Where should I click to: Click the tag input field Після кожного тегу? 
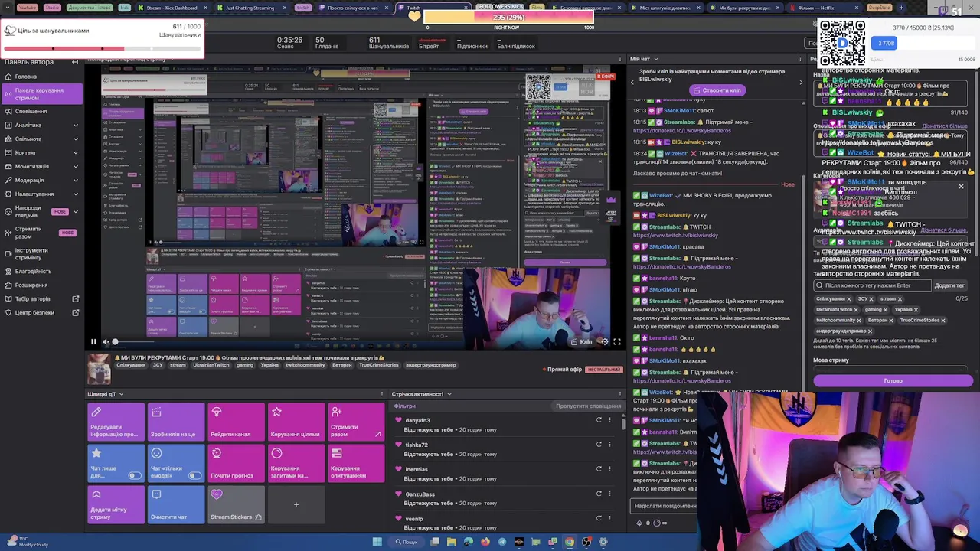click(873, 285)
